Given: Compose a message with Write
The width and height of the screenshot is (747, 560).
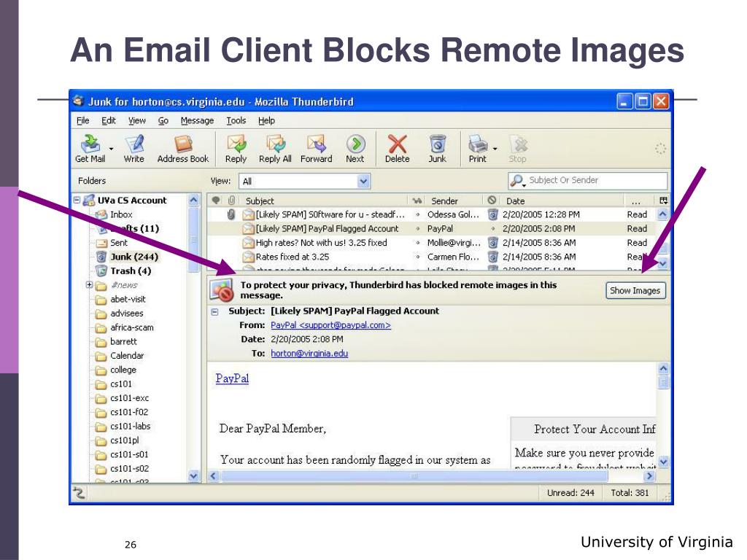Looking at the screenshot, I should coord(134,148).
